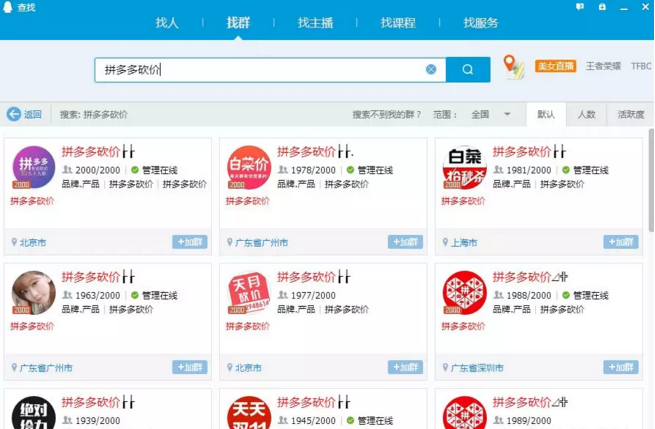
Task: Sort results by 默认
Action: coord(546,114)
